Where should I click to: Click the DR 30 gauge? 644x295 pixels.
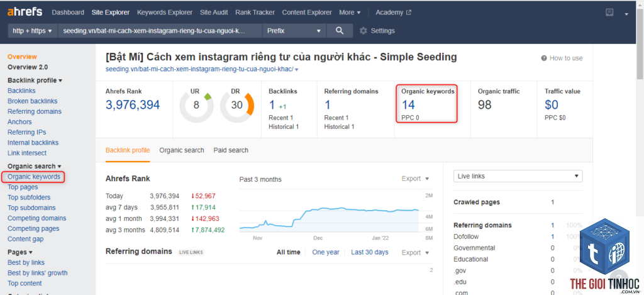click(x=237, y=105)
